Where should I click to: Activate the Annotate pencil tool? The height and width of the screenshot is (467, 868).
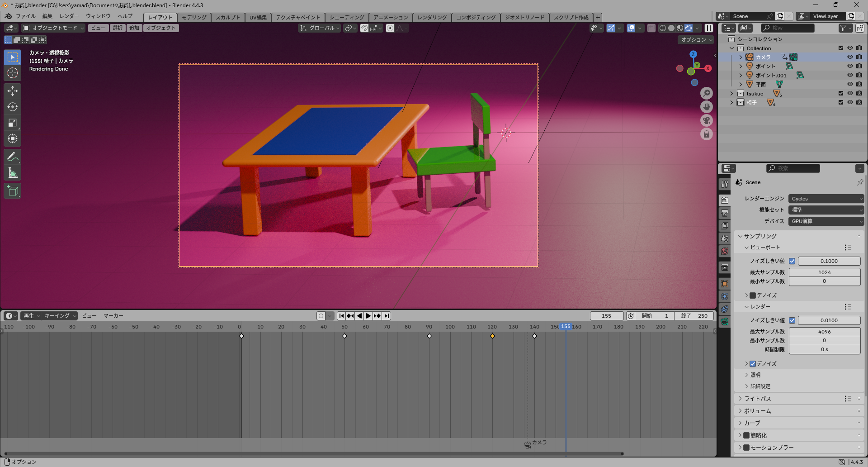[13, 157]
